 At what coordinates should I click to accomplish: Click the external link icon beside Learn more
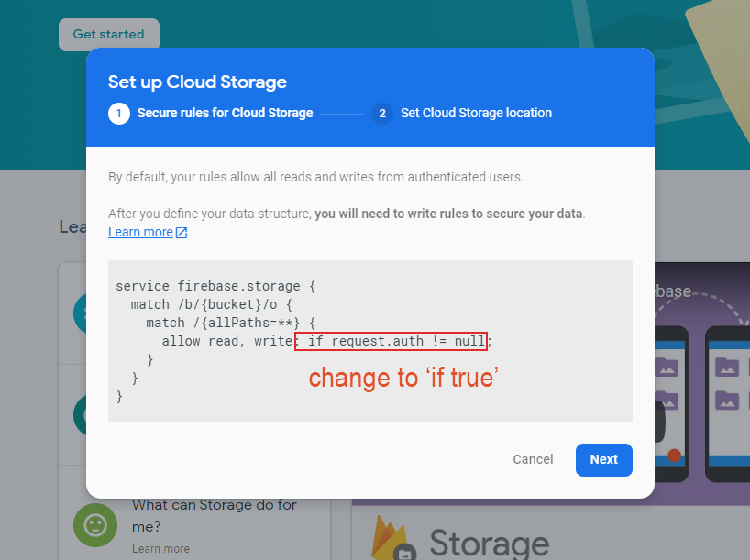coord(182,233)
